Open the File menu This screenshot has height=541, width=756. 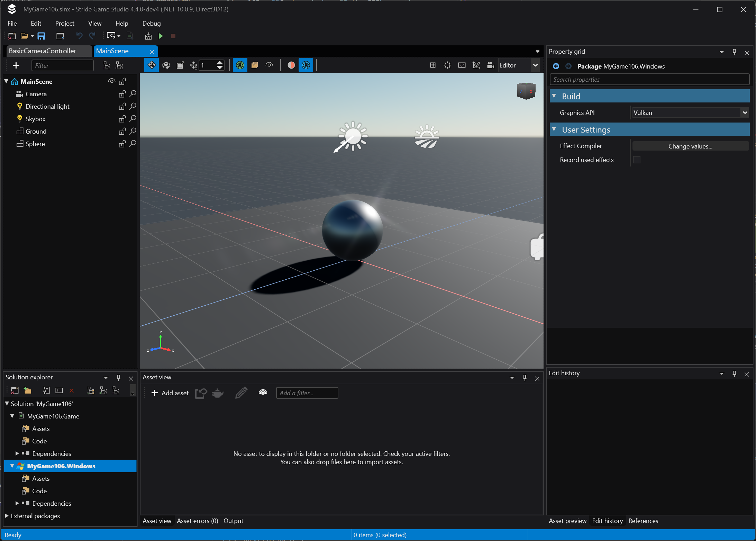(x=12, y=23)
